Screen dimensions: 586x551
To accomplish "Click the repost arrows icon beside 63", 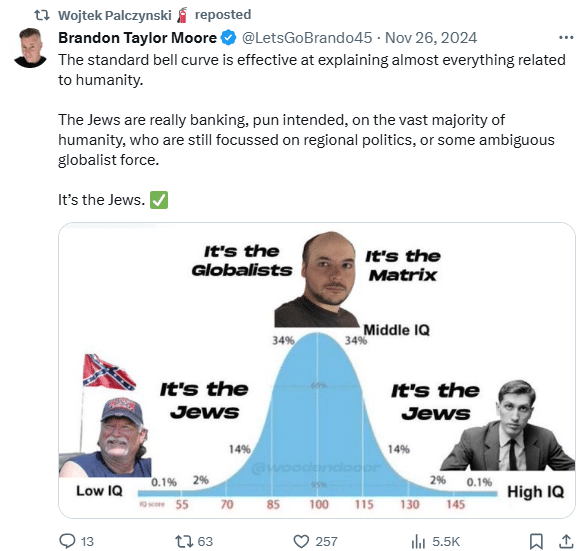I will 184,541.
